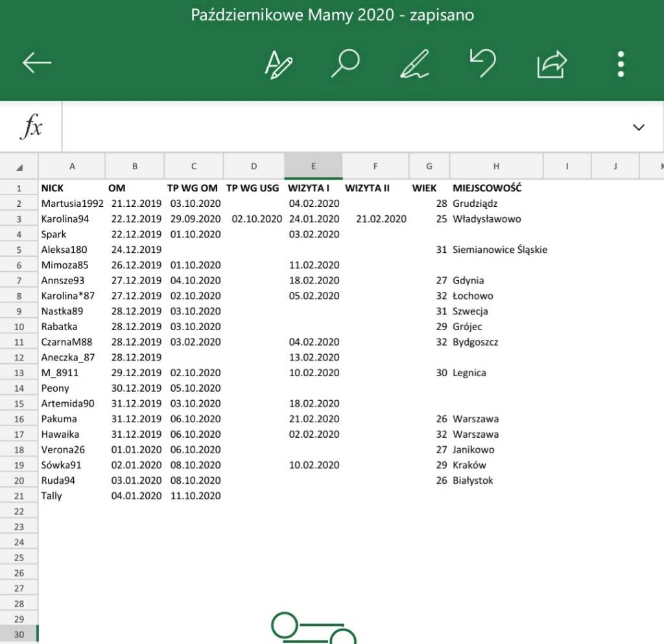This screenshot has height=644, width=664.
Task: Select column I header
Action: (567, 167)
